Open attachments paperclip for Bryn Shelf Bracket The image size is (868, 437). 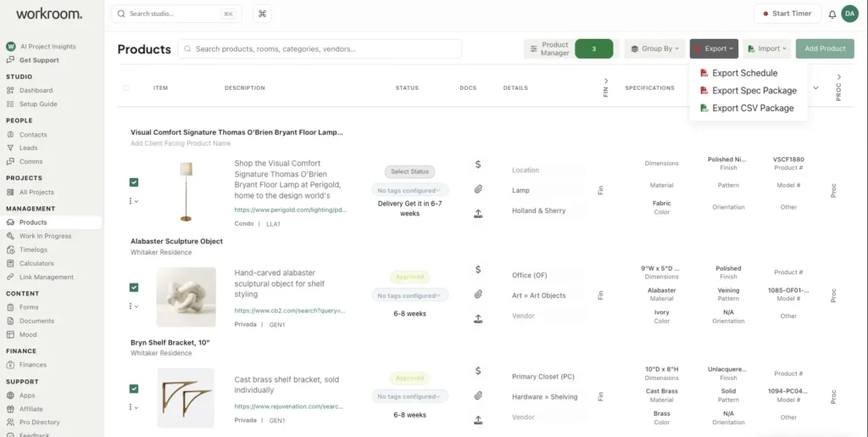point(478,395)
